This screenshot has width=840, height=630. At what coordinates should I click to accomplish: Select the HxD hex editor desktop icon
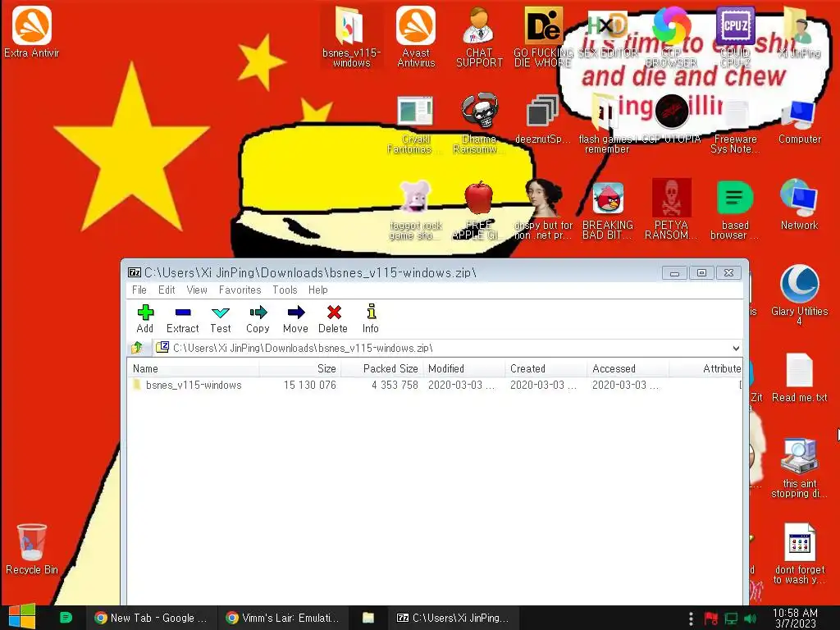click(608, 32)
